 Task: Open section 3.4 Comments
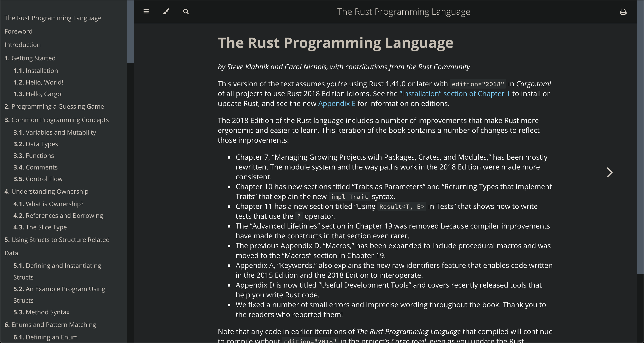click(x=36, y=167)
